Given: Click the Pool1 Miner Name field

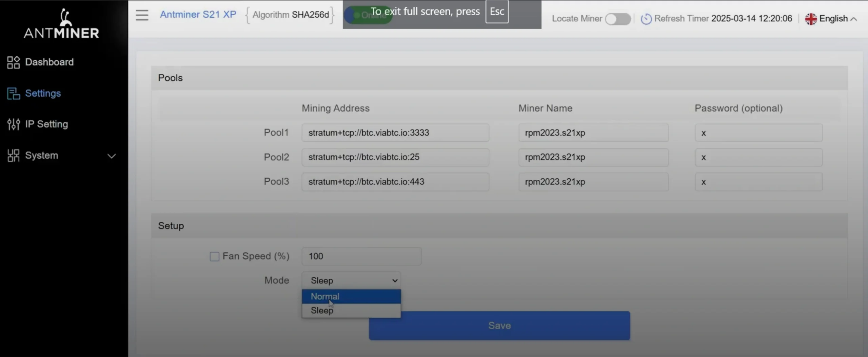Looking at the screenshot, I should click(x=593, y=133).
